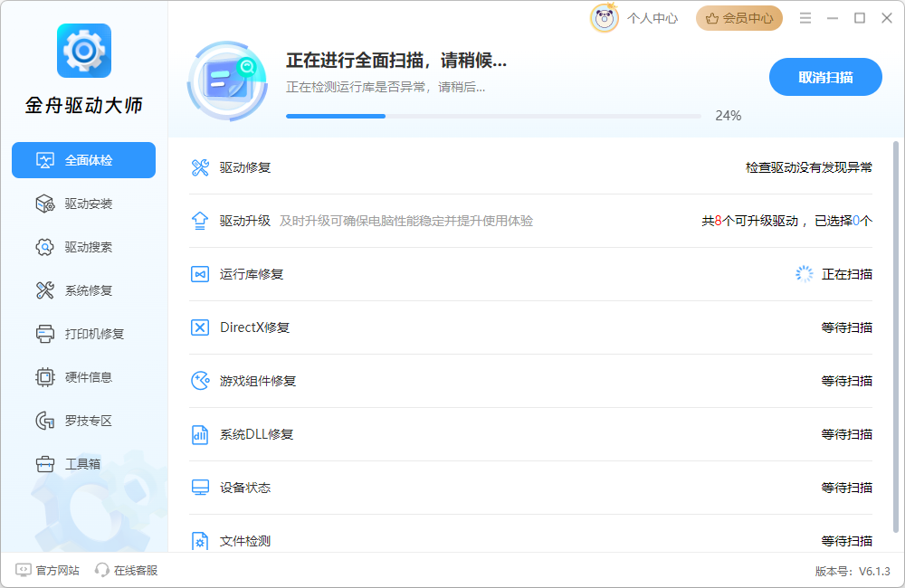The height and width of the screenshot is (588, 905).
Task: Click 等待扫描 status in DirectX修复 row
Action: click(847, 327)
